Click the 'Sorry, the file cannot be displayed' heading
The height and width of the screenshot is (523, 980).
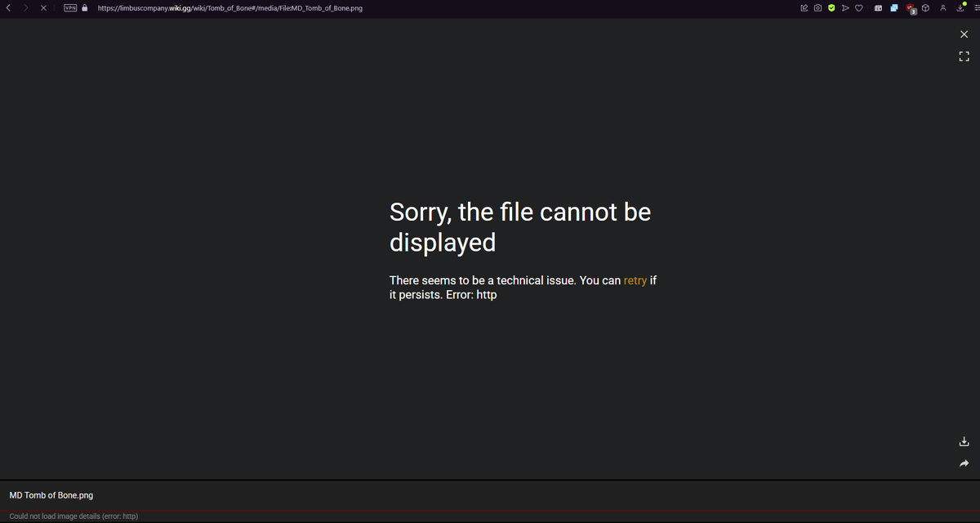pyautogui.click(x=520, y=227)
